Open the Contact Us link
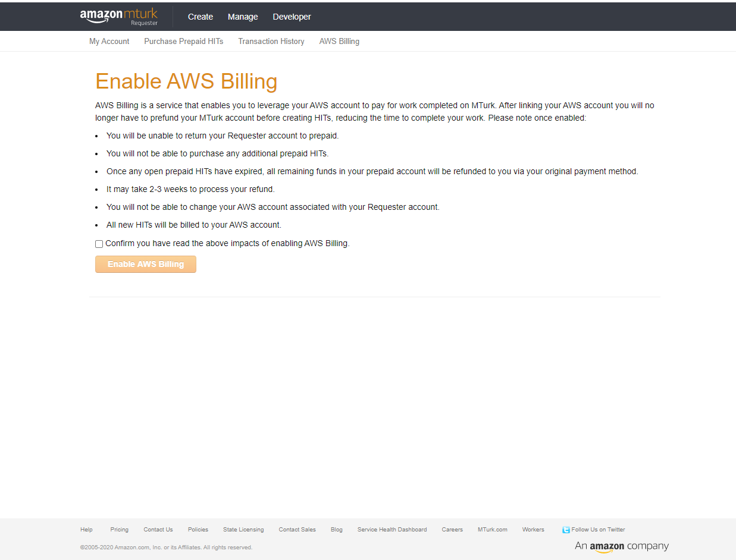This screenshot has width=736, height=560. point(158,529)
